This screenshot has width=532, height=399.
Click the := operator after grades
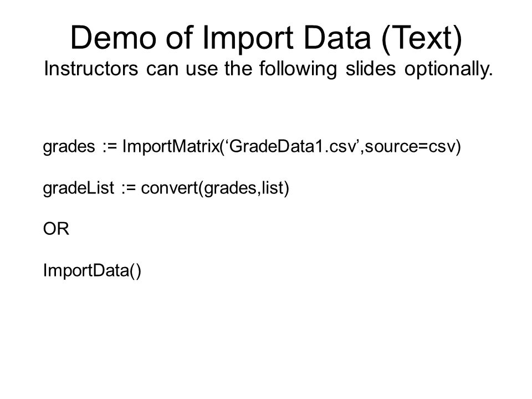(110, 146)
